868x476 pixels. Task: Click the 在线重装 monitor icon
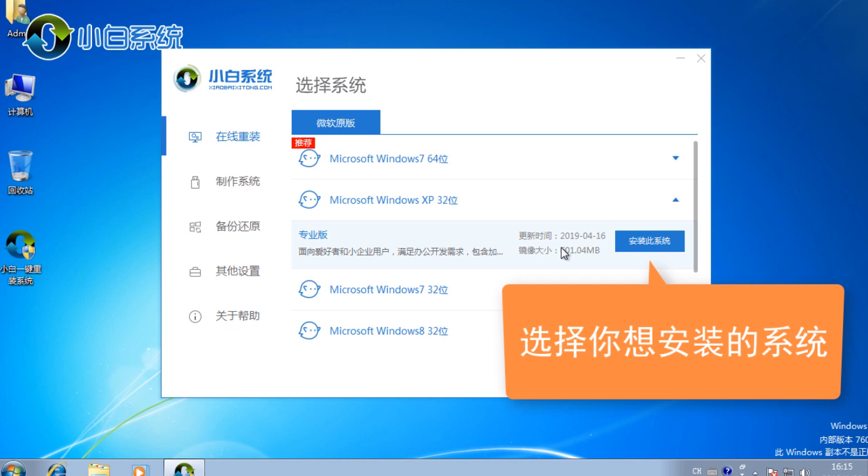195,137
